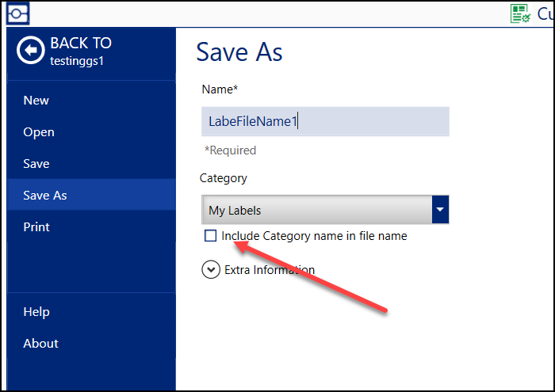555x392 pixels.
Task: Open the Print page from sidebar
Action: point(36,227)
